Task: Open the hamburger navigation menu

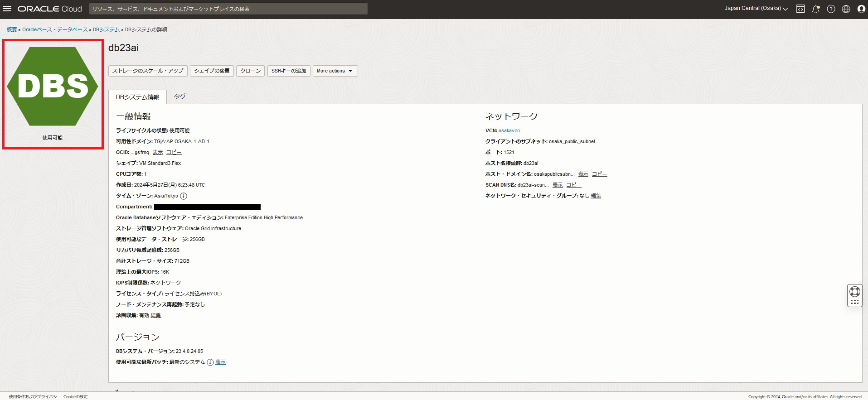Action: tap(7, 9)
